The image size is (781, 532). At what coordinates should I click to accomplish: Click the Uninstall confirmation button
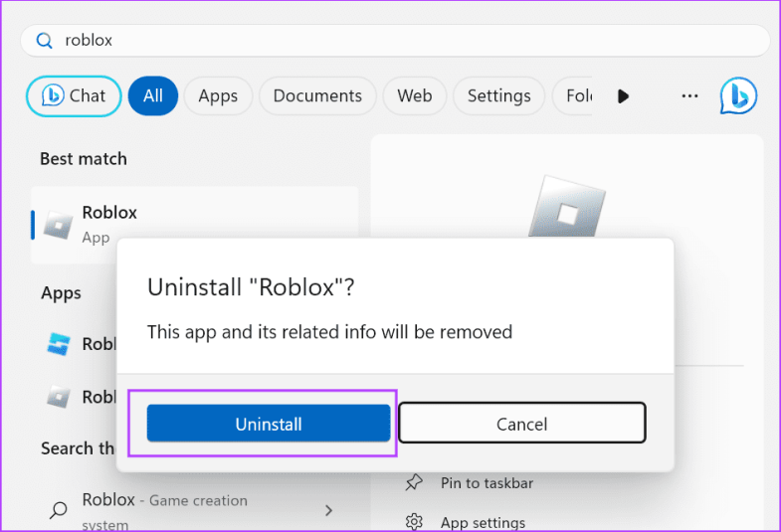coord(269,424)
